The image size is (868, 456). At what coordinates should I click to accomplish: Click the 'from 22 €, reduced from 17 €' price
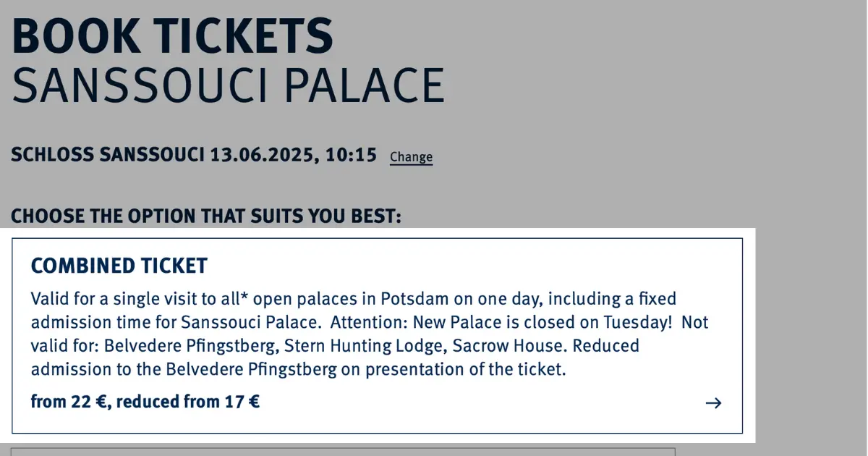point(145,401)
